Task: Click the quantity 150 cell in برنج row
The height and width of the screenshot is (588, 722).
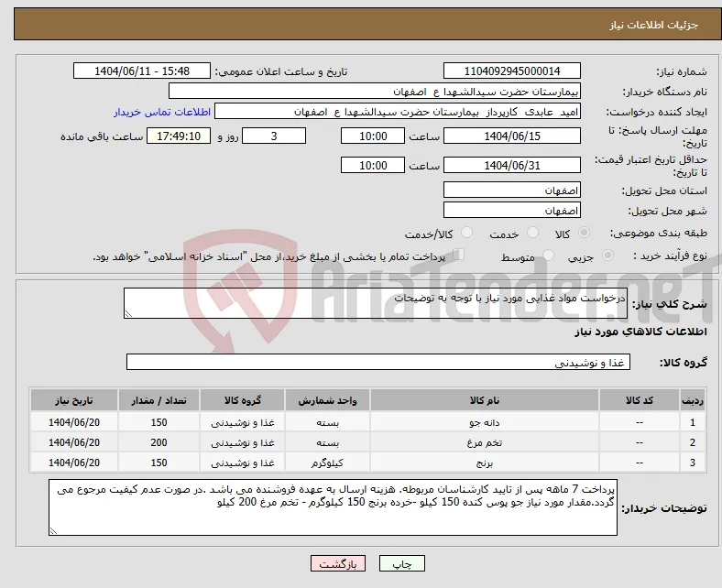Action: 159,463
